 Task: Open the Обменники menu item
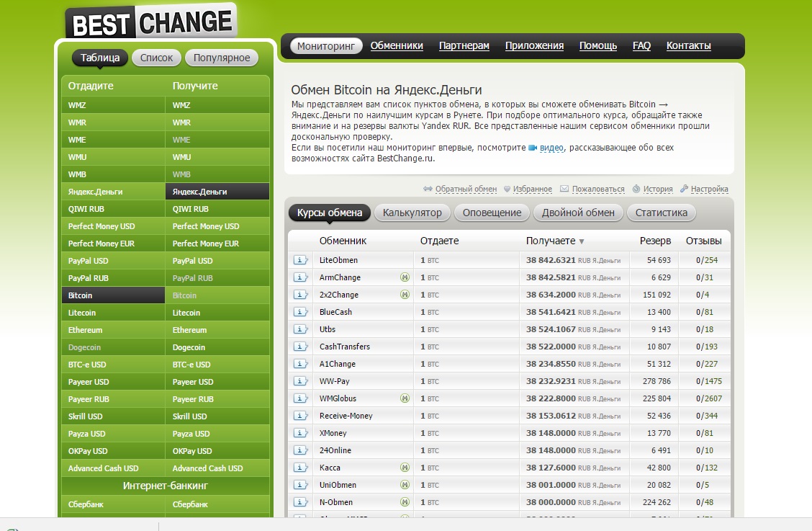pos(397,46)
